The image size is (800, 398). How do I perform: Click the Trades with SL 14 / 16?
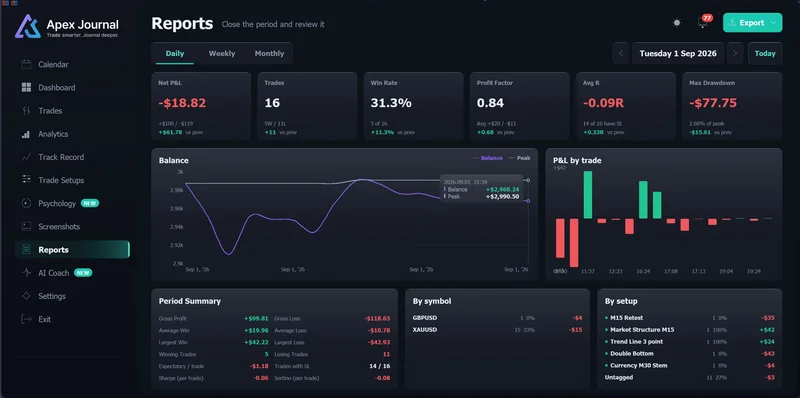[x=380, y=366]
